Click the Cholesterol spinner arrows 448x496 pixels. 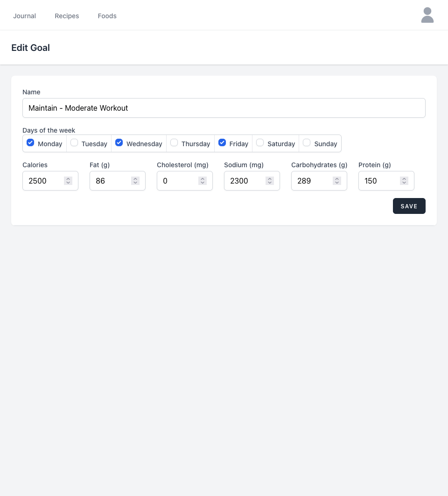pos(203,181)
